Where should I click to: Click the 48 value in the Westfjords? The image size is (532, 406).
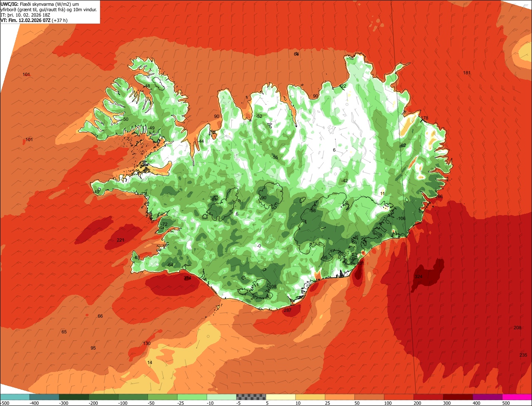[147, 86]
